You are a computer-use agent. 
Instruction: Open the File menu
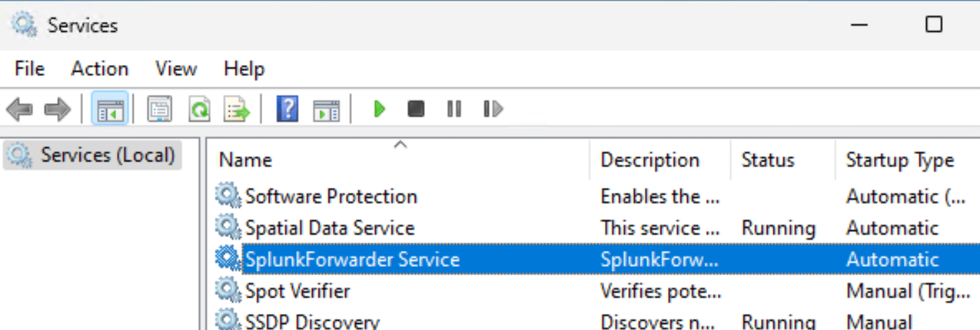point(29,69)
